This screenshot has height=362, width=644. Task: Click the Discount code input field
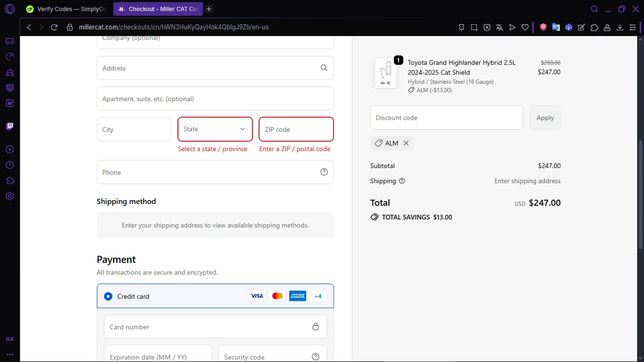(447, 118)
